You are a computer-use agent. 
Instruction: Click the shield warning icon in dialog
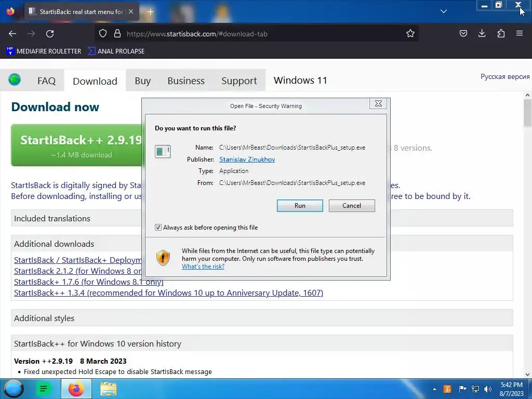point(163,258)
